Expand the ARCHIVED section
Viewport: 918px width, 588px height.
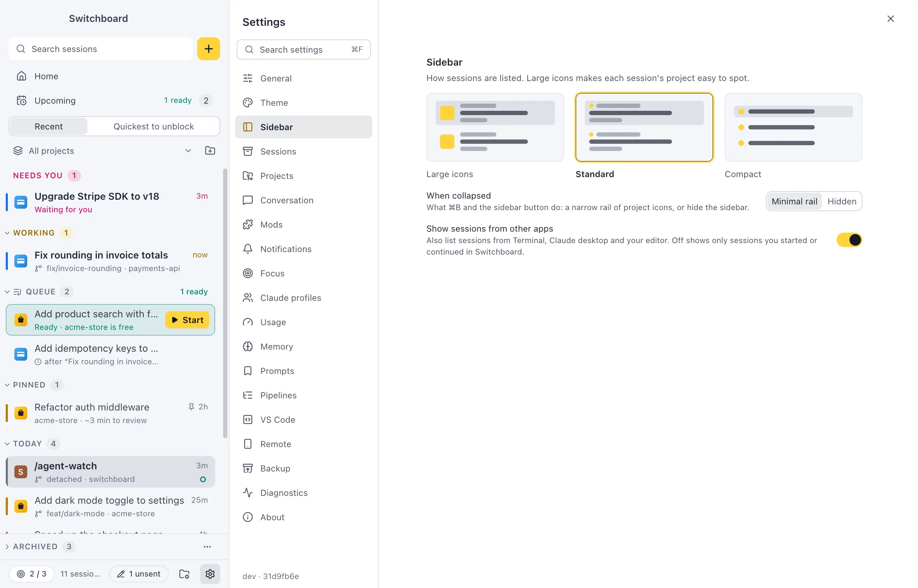tap(7, 546)
